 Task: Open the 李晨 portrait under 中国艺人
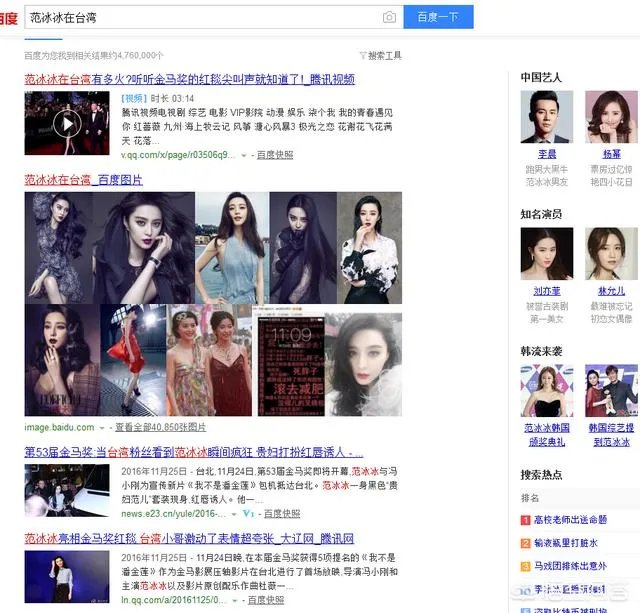point(546,117)
